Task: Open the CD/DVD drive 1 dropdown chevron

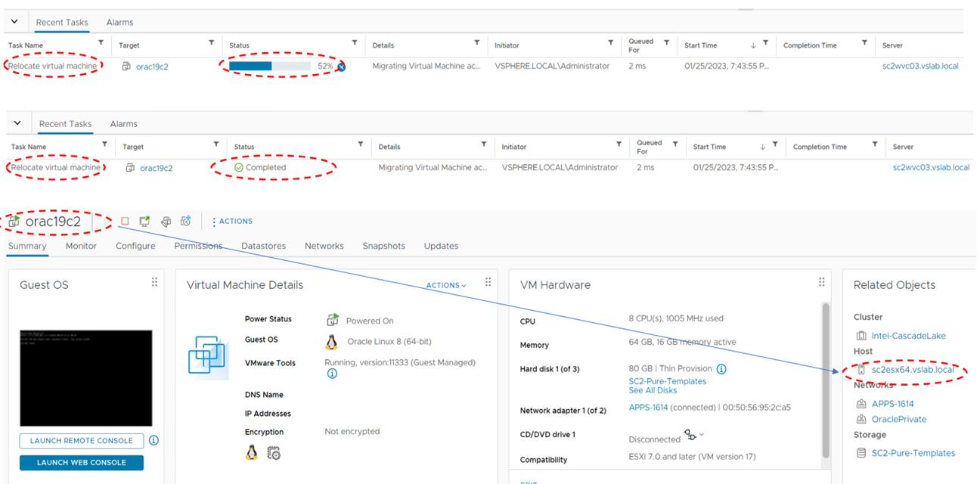Action: (701, 434)
